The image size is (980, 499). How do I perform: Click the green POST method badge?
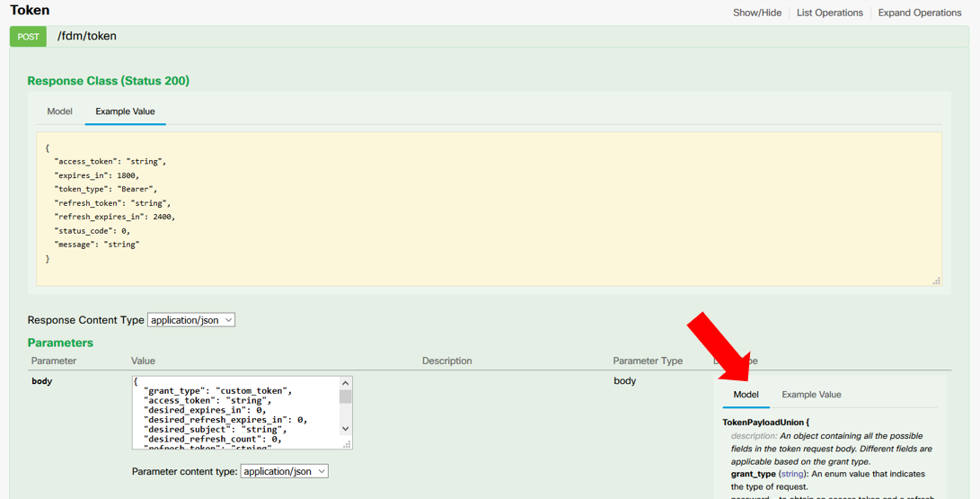point(28,37)
